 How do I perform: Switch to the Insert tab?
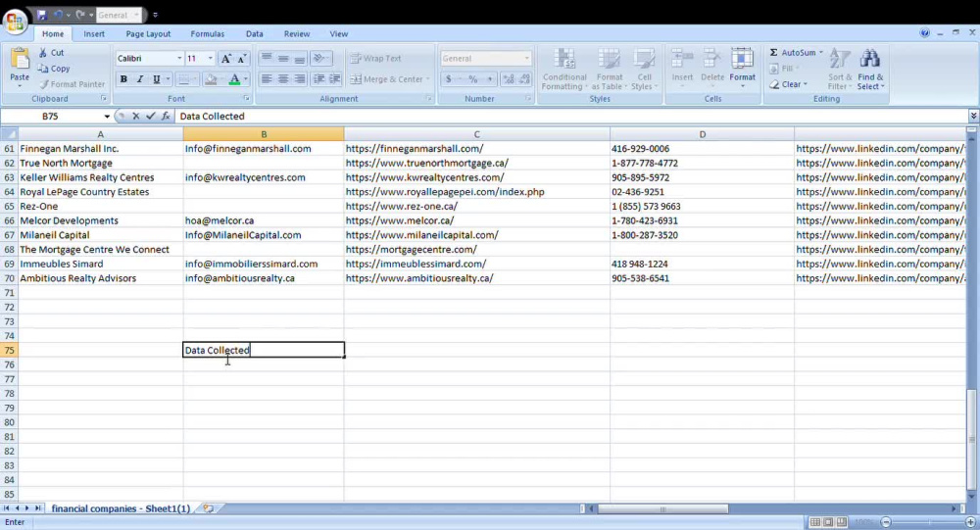point(94,33)
